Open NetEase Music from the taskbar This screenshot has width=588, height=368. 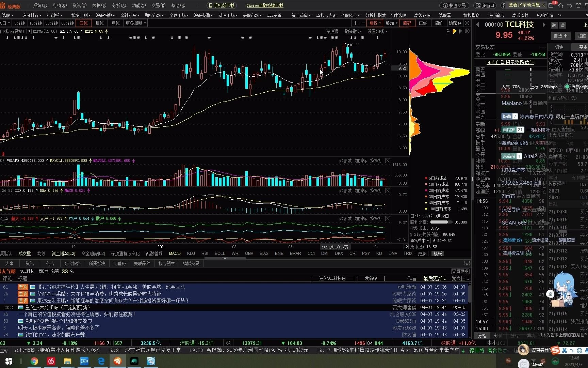(x=51, y=361)
